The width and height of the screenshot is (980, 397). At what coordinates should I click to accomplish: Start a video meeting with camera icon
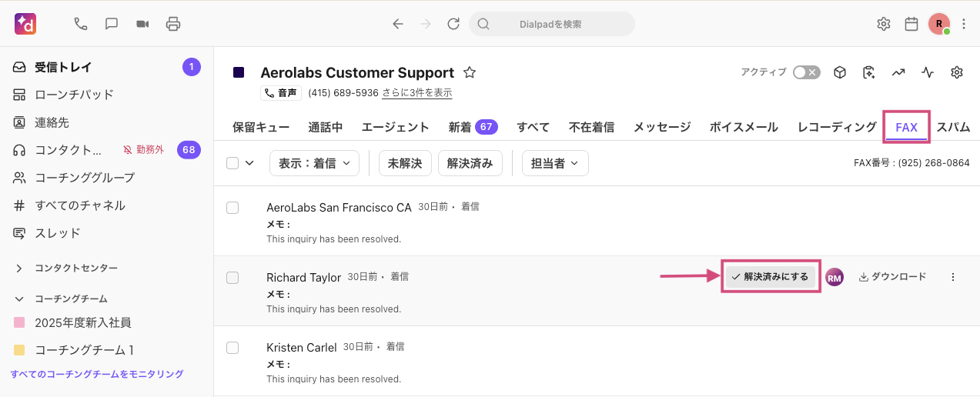pyautogui.click(x=142, y=24)
